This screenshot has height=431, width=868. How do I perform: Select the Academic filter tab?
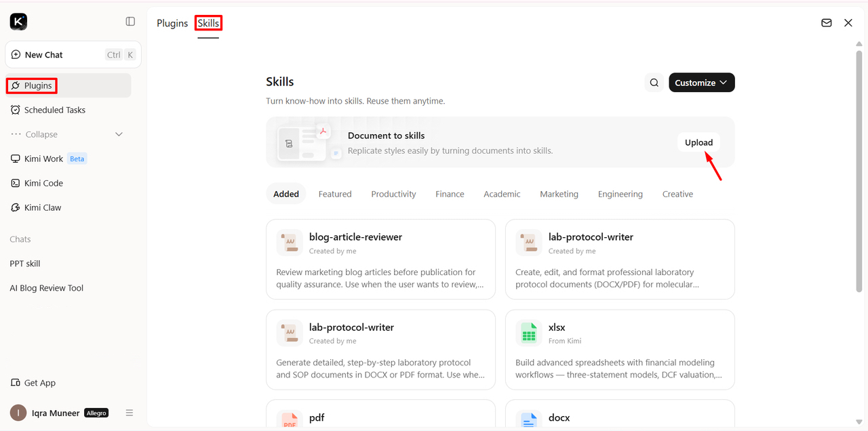point(502,194)
